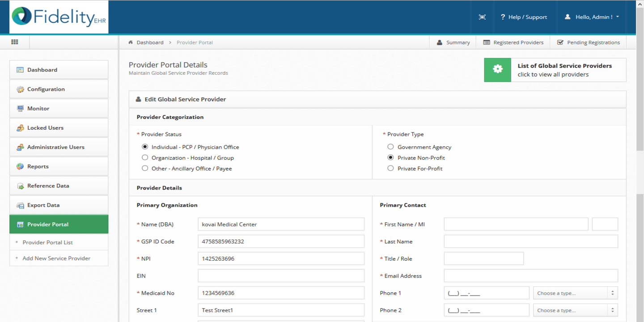Screen dimensions: 644x322
Task: Select Private Non-Profit provider type
Action: tap(390, 157)
